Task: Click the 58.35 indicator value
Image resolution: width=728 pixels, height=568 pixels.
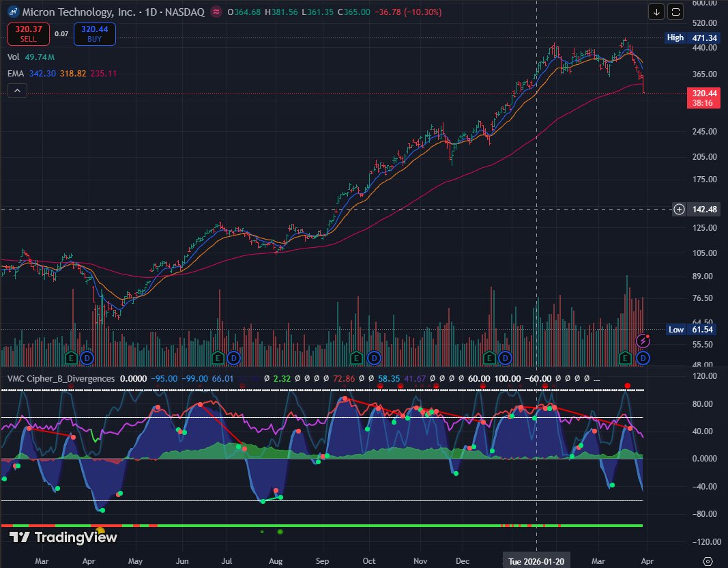Action: [389, 378]
